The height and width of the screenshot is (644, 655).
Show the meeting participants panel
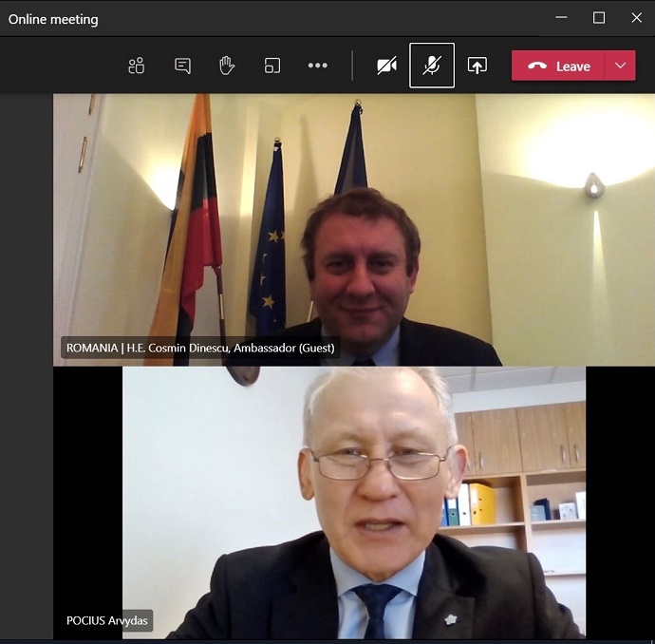(137, 66)
